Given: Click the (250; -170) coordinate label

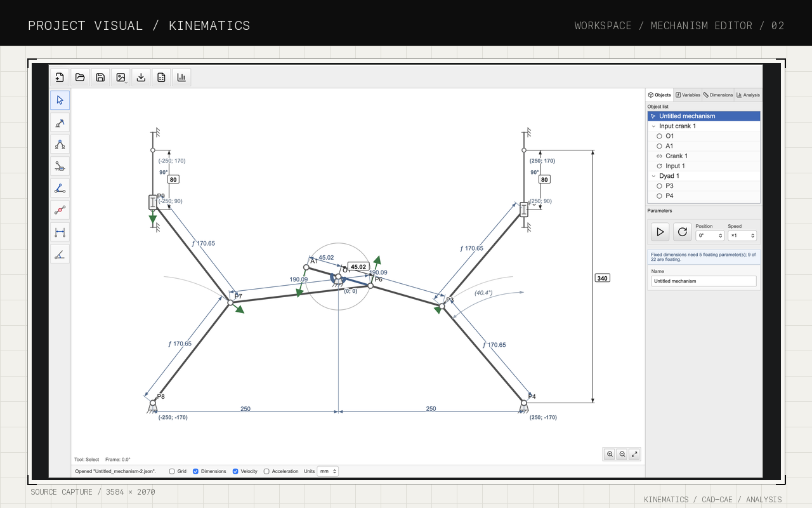Looking at the screenshot, I should click(x=543, y=417).
